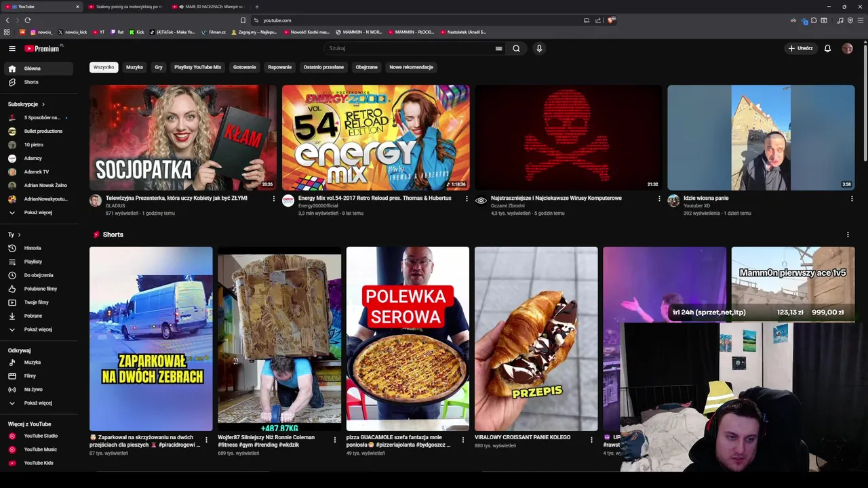Reload the page with browser refresh
Image resolution: width=868 pixels, height=488 pixels.
coord(28,20)
